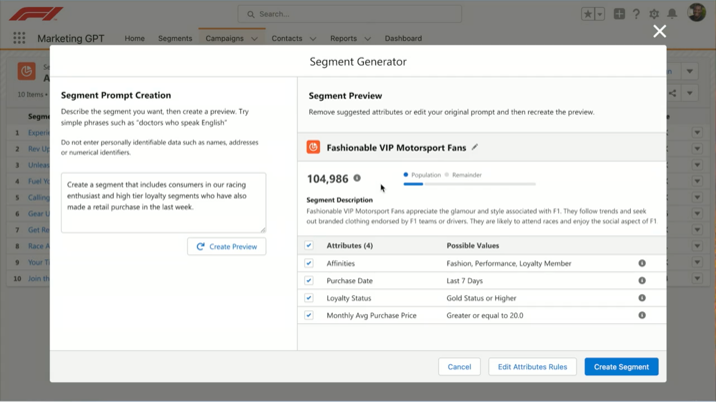Uncheck the Monthly Avg Purchase Price checkbox

pos(309,315)
